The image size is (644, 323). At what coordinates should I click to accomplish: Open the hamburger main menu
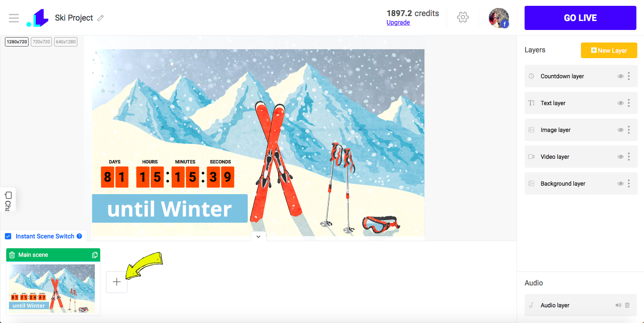point(14,18)
